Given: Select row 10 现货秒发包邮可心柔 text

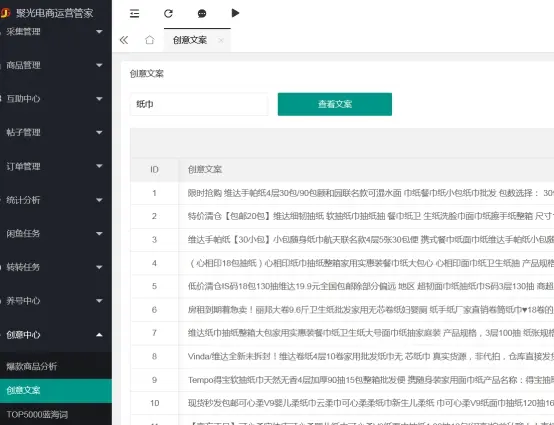Looking at the screenshot, I should [371, 403].
